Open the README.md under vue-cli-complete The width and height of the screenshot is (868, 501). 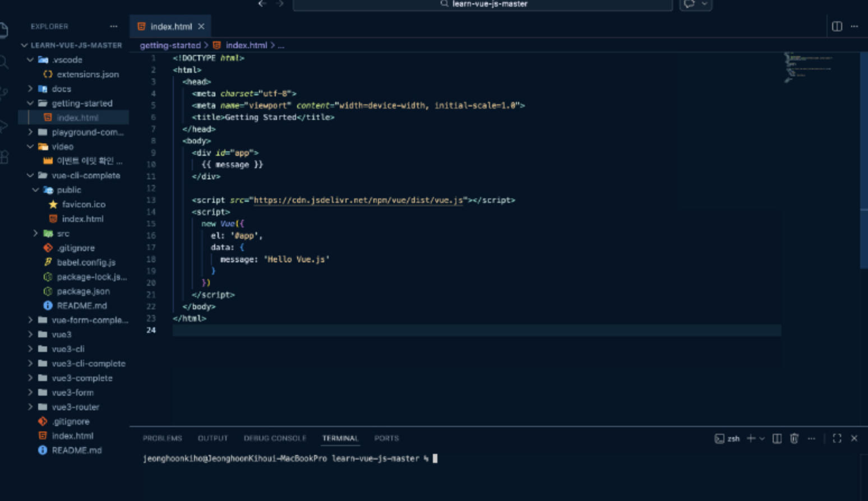(x=81, y=306)
